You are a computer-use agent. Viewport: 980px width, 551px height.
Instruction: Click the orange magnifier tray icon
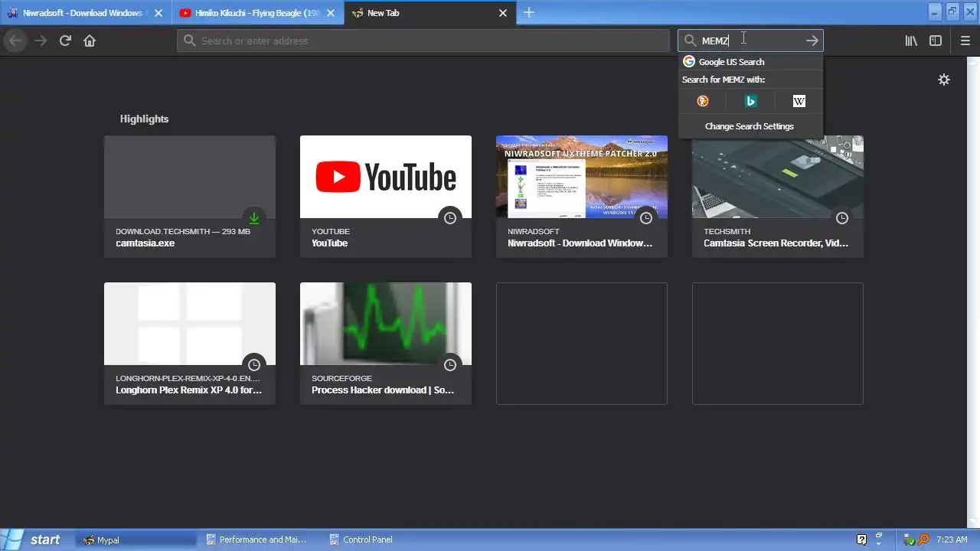923,540
